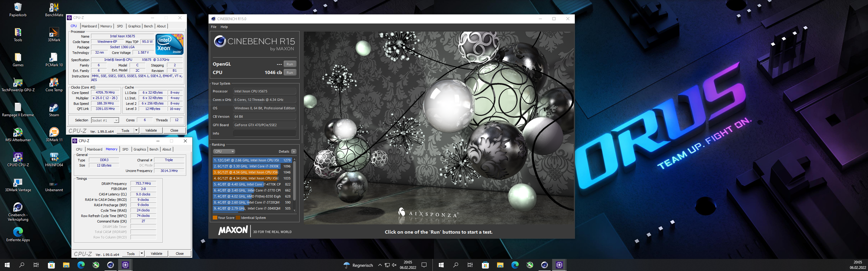Launch Core Temp shortcut
Viewport: 868px width, 271px height.
[54, 85]
